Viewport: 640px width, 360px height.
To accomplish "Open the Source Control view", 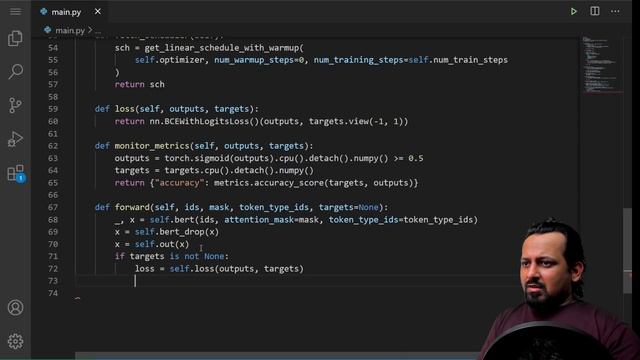I will coord(16,105).
